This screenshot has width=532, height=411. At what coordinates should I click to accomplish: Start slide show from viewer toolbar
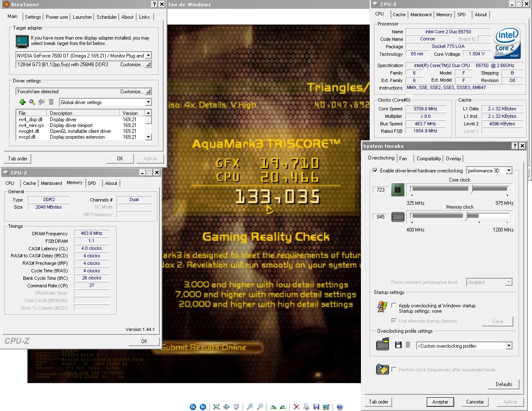(x=236, y=407)
